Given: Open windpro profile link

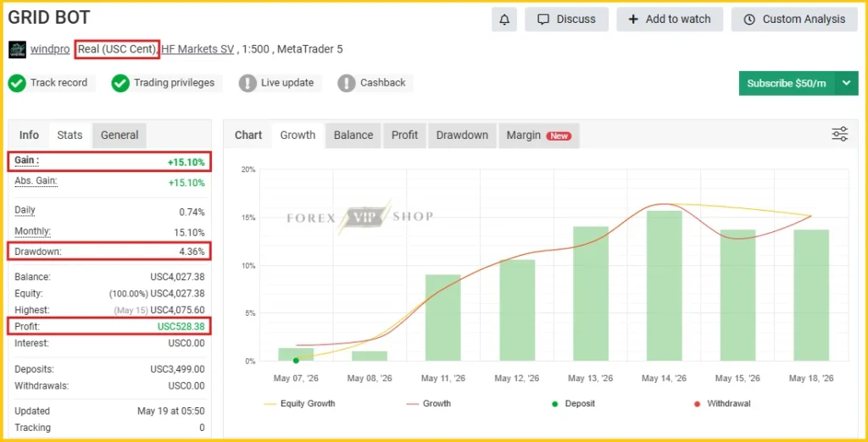Looking at the screenshot, I should coord(50,49).
